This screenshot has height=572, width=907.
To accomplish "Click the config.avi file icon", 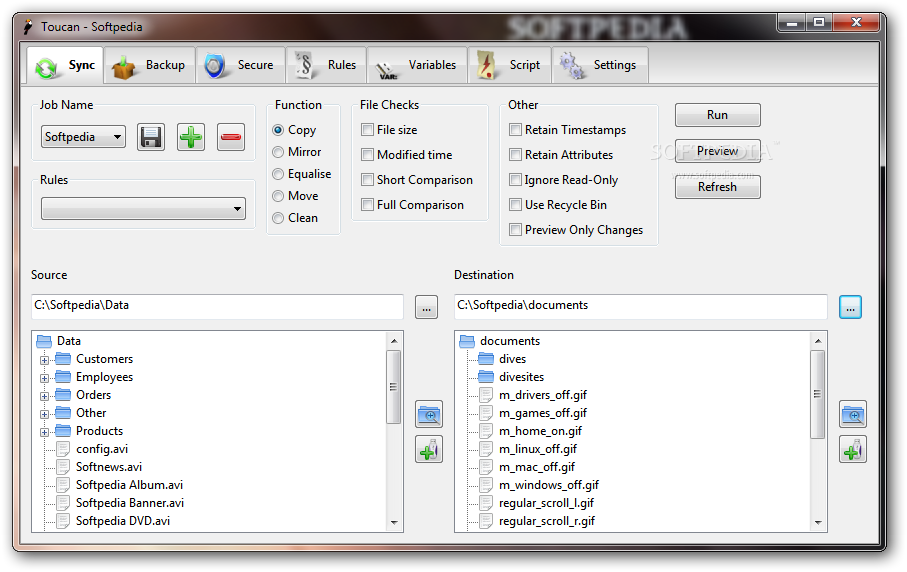I will click(x=63, y=449).
